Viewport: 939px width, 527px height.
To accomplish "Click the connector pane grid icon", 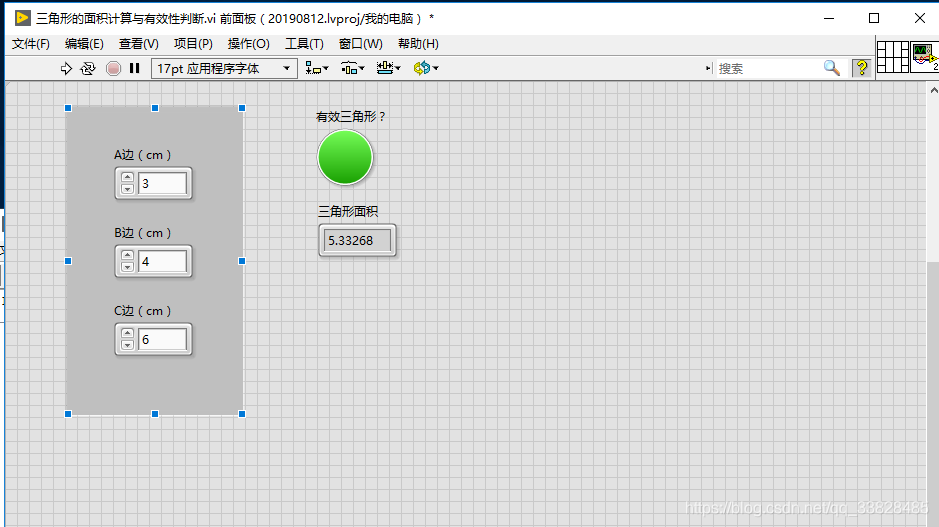I will (x=893, y=57).
